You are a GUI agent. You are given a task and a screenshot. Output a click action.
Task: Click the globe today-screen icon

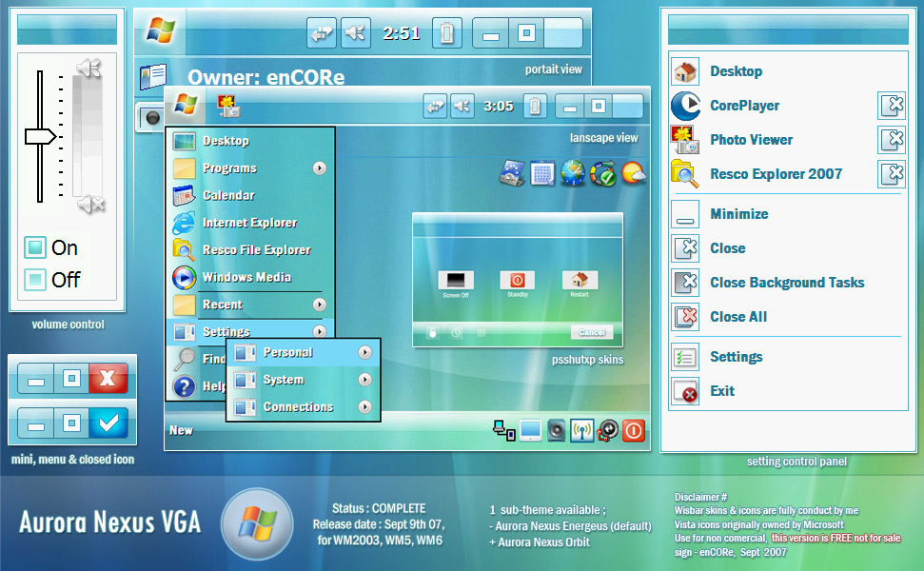pyautogui.click(x=573, y=173)
